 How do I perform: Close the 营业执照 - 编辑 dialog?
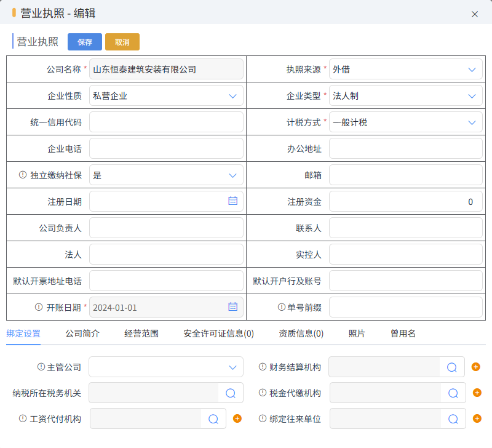click(x=474, y=14)
